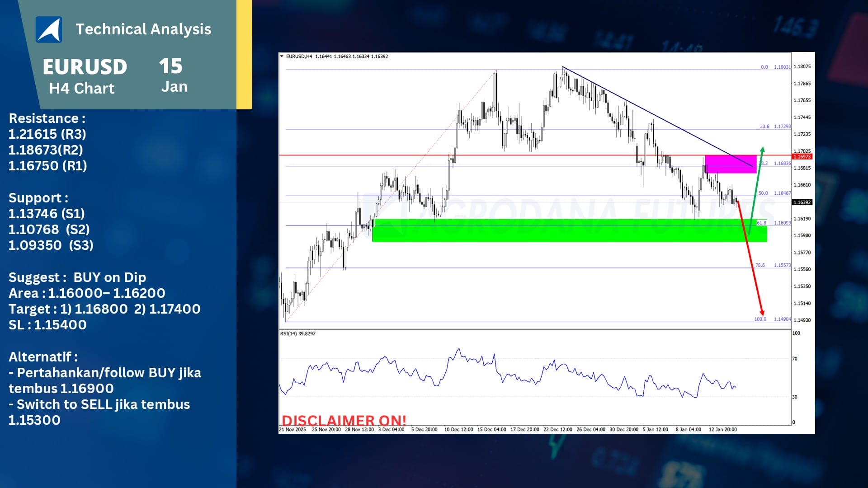This screenshot has width=868, height=488.
Task: Click the yellow accent bar beside the header
Action: coord(245,54)
